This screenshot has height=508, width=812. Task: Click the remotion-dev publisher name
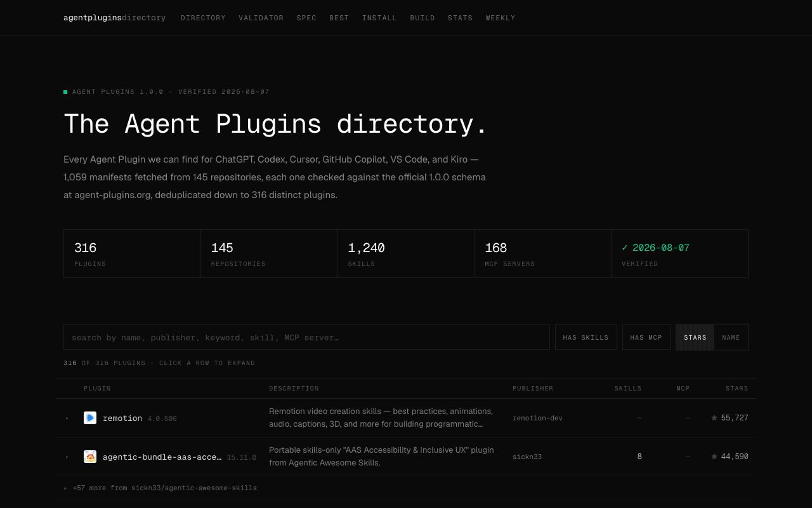[x=537, y=418]
